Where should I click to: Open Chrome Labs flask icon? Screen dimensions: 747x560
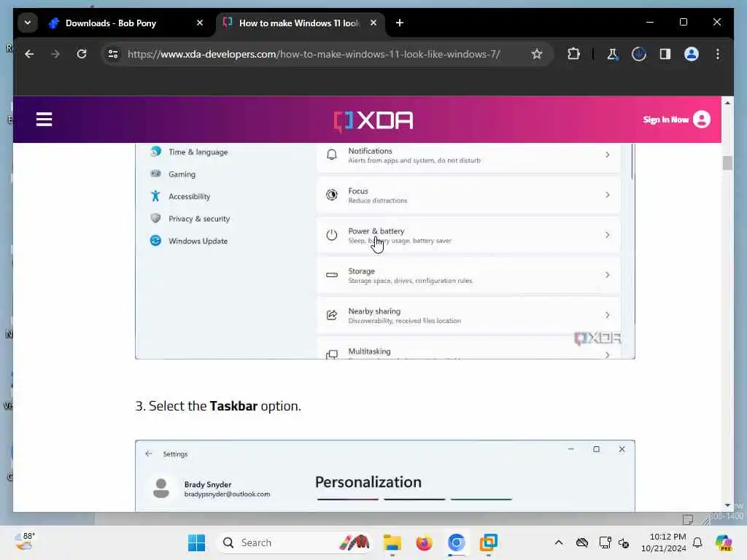click(x=612, y=54)
